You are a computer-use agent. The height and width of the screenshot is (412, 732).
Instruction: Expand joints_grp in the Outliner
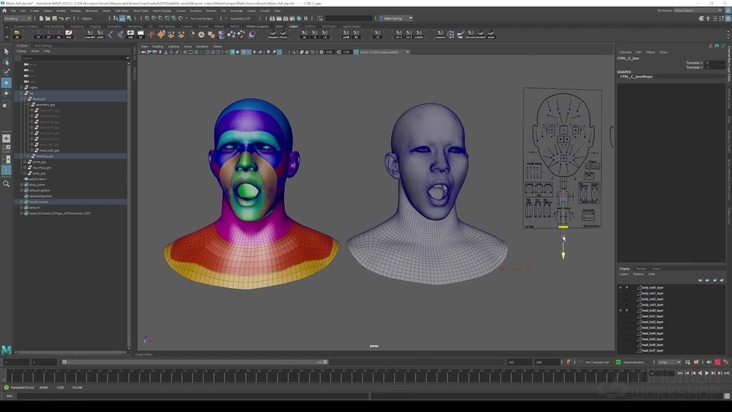[25, 162]
